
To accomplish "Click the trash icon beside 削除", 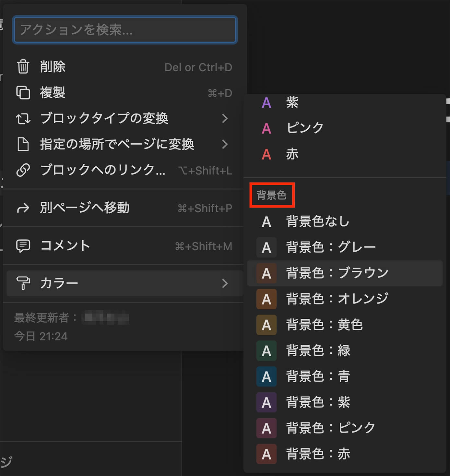I will click(23, 67).
